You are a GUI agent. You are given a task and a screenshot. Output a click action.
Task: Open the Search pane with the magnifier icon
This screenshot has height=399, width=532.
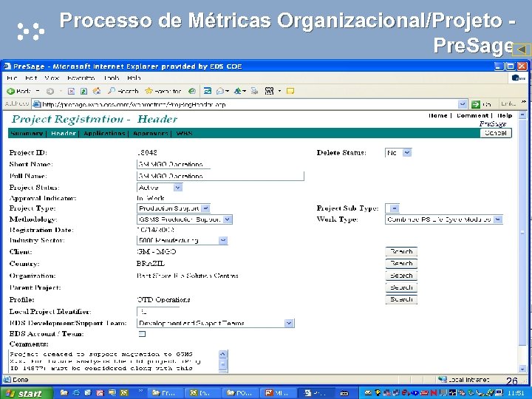point(112,91)
